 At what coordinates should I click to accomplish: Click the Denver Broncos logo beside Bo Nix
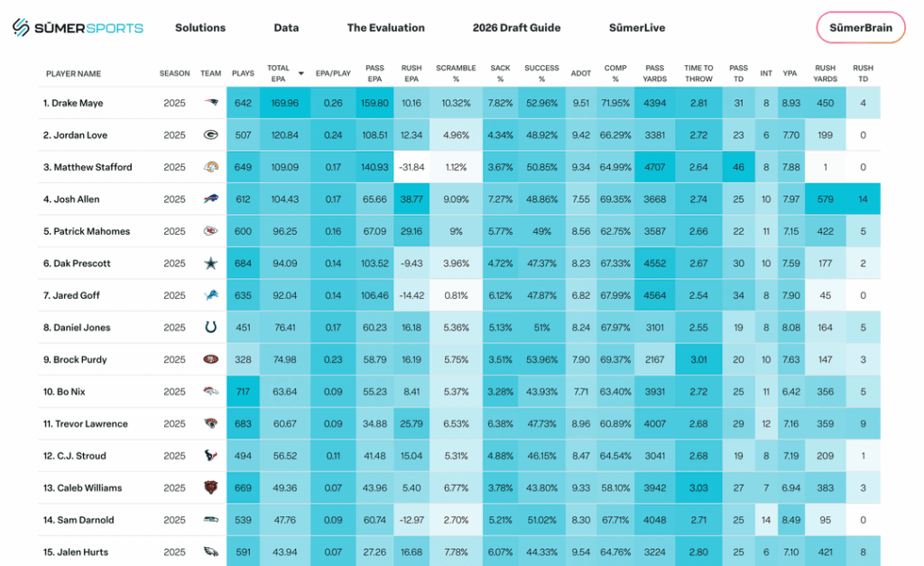click(210, 392)
